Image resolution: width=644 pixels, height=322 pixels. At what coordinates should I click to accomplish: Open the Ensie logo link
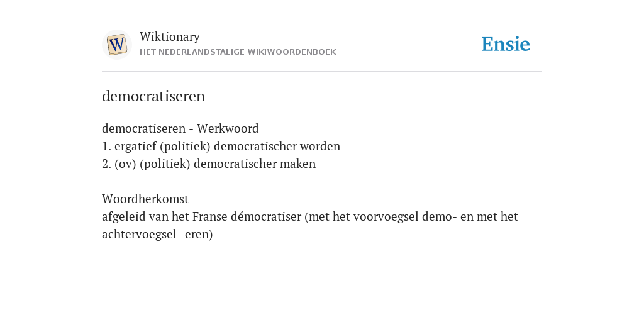coord(506,44)
